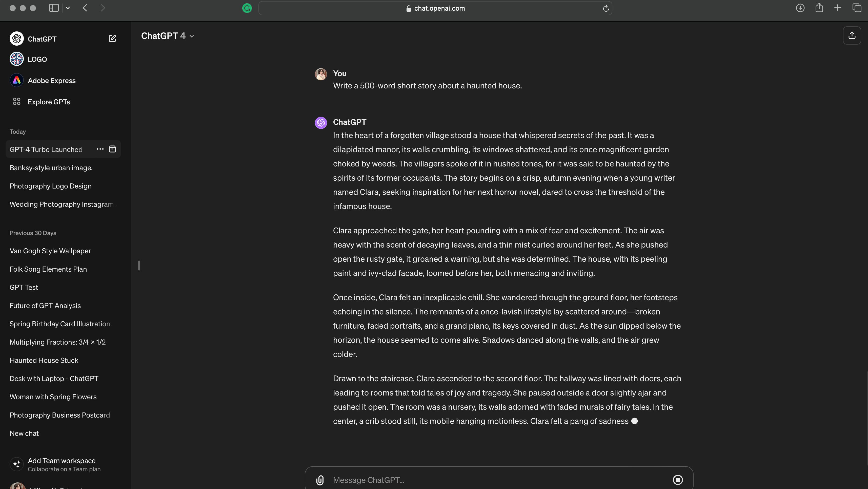Start a new chat with the compose icon
This screenshot has width=868, height=489.
tap(113, 39)
